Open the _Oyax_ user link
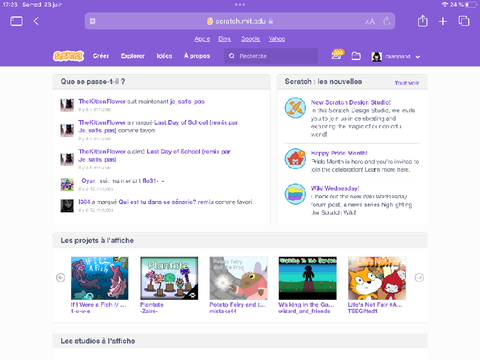The image size is (480, 360). tap(88, 181)
